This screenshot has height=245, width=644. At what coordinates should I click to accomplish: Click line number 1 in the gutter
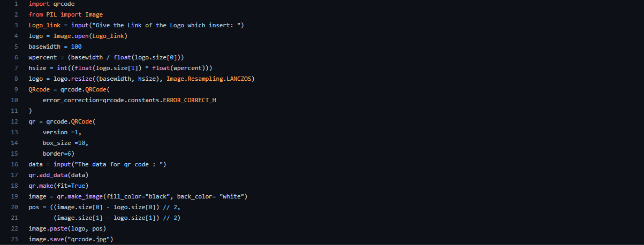point(16,4)
